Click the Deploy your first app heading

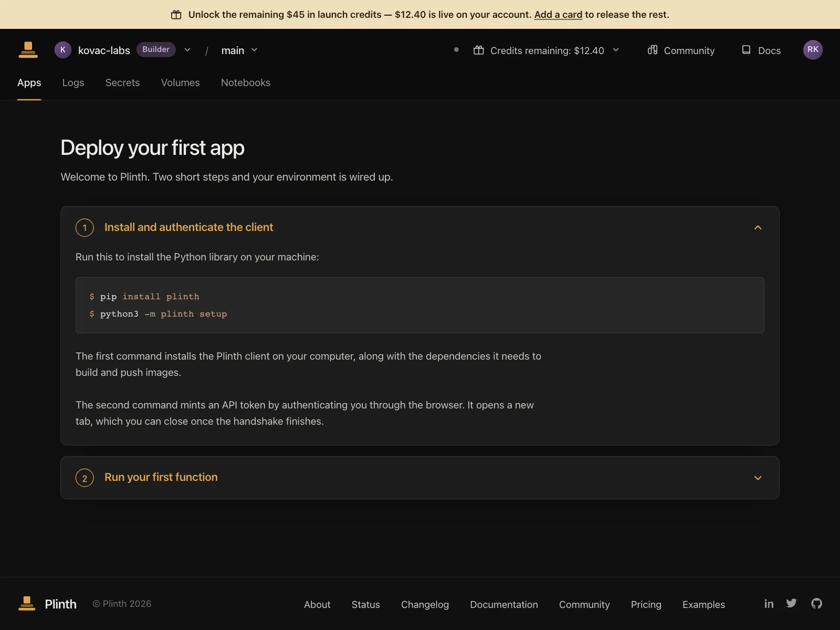pyautogui.click(x=152, y=148)
